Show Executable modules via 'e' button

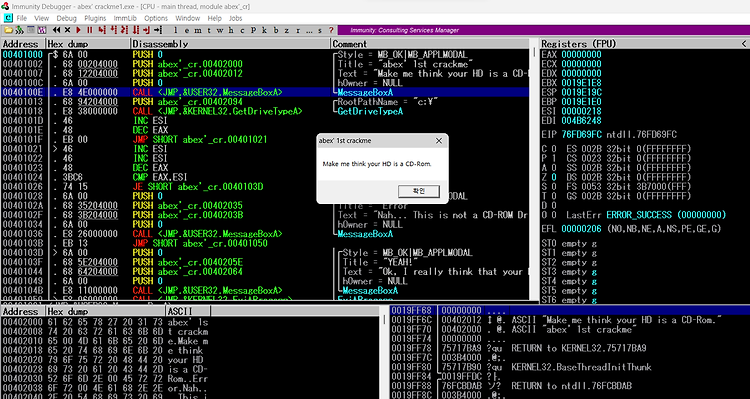click(187, 30)
